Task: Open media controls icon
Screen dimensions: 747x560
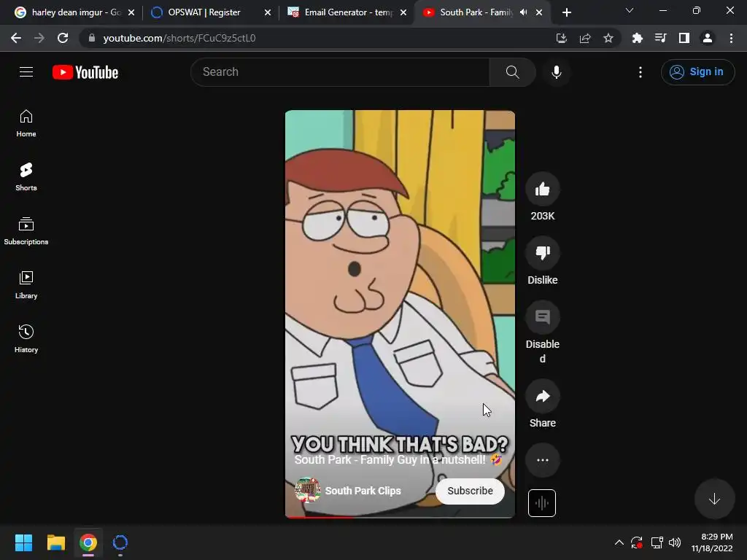Action: [661, 38]
